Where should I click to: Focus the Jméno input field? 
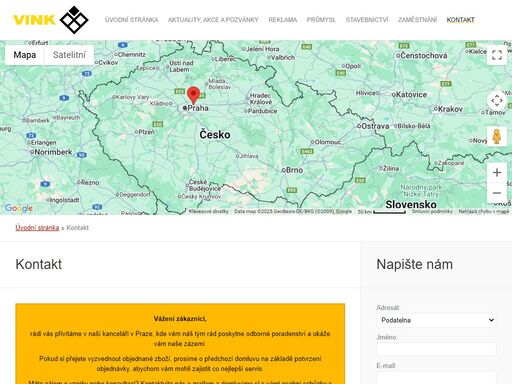(436, 349)
